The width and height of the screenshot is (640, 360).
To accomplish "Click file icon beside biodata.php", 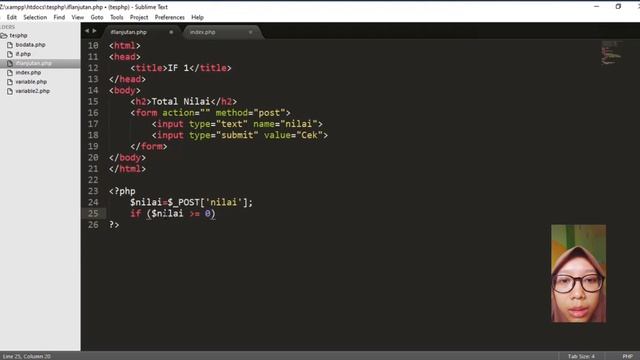I will point(10,45).
